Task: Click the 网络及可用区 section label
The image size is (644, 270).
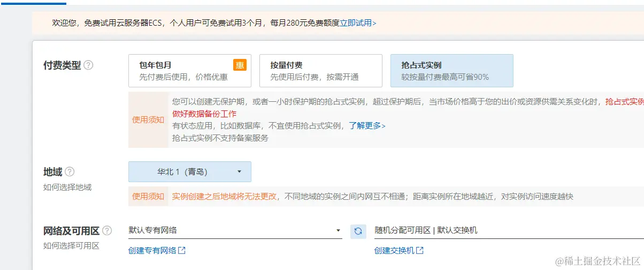Action: (x=72, y=231)
